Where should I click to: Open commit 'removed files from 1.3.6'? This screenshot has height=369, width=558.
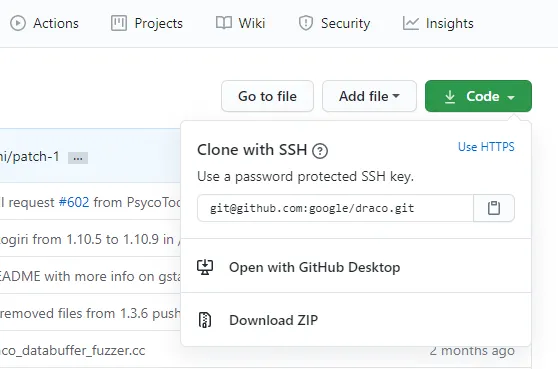(x=90, y=313)
